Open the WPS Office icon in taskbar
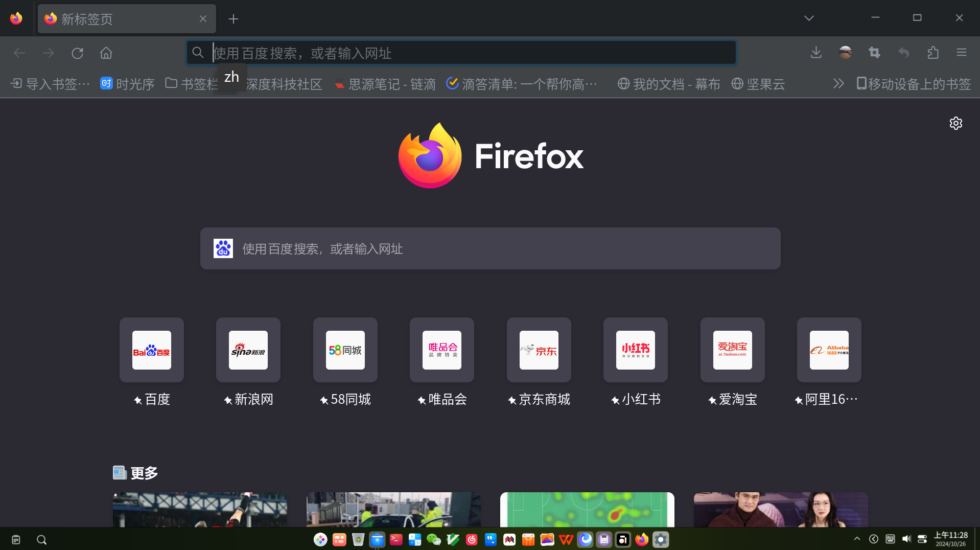 coord(566,539)
